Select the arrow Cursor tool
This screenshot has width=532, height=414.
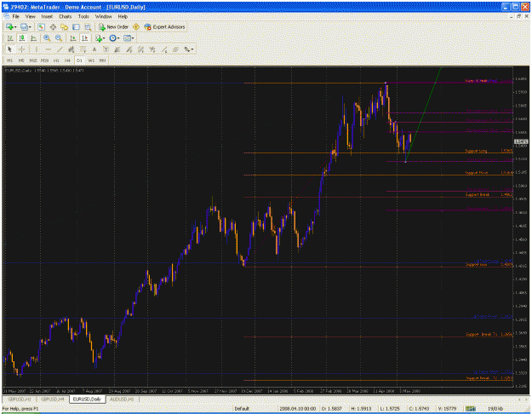point(10,49)
